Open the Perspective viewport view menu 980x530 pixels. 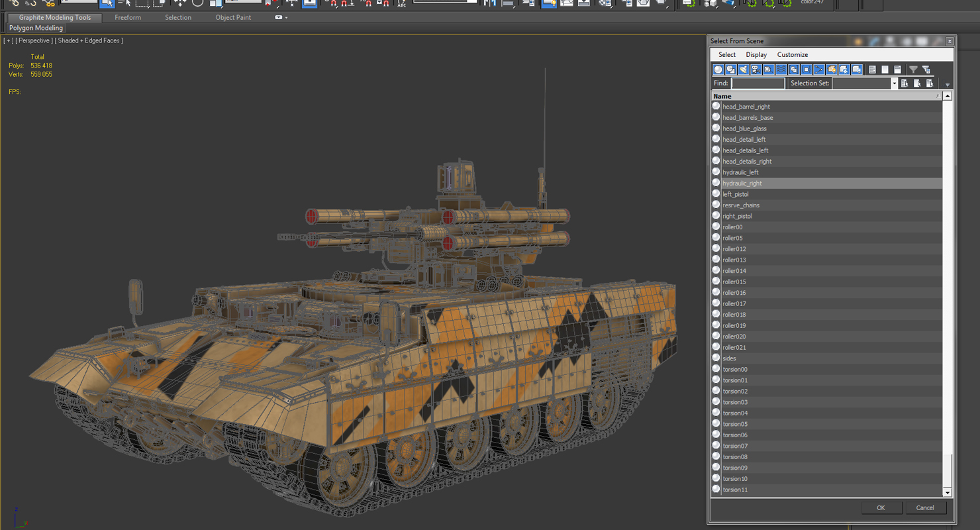pyautogui.click(x=34, y=40)
